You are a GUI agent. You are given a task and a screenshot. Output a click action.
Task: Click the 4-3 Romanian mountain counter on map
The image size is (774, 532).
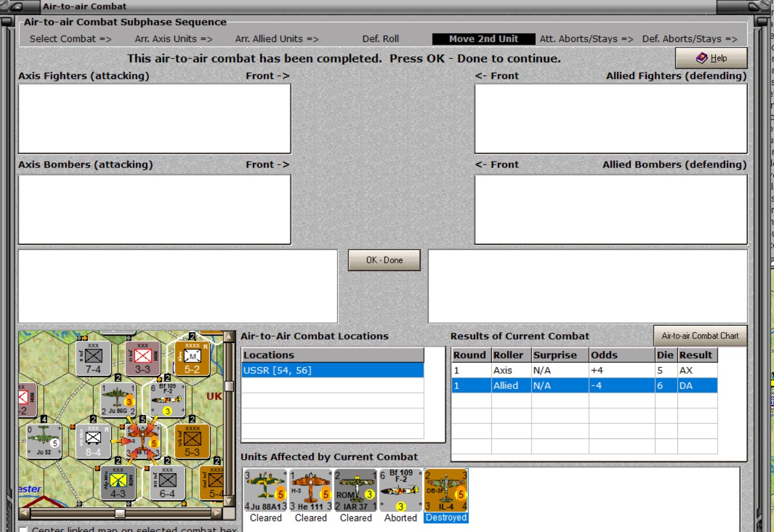point(118,483)
